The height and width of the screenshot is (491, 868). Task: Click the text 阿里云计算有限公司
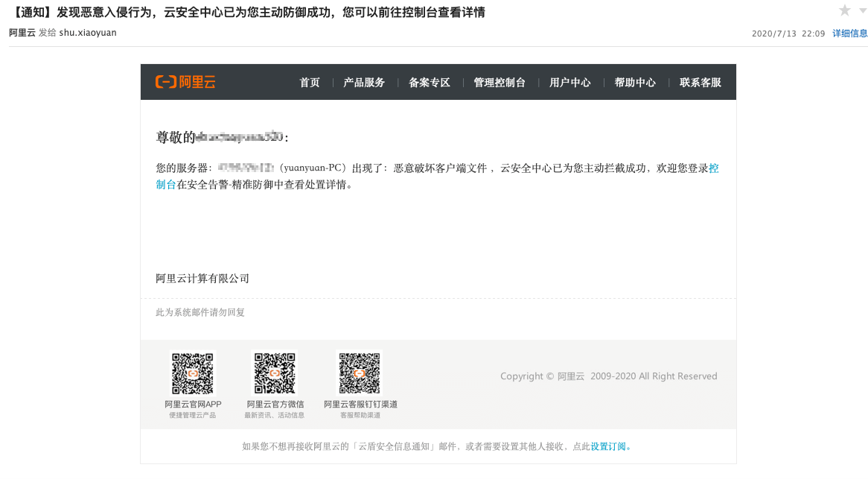pyautogui.click(x=202, y=279)
